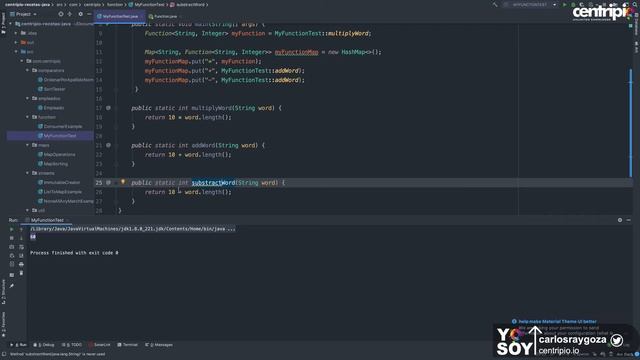Click the locate/scroll-from-source target icon
Viewport: 640px width, 360px height.
pos(61,14)
